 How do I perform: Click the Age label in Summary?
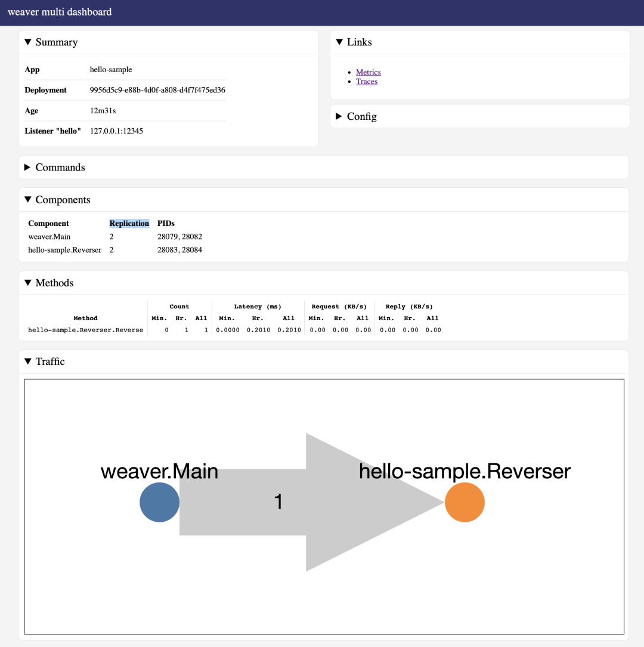tap(32, 110)
